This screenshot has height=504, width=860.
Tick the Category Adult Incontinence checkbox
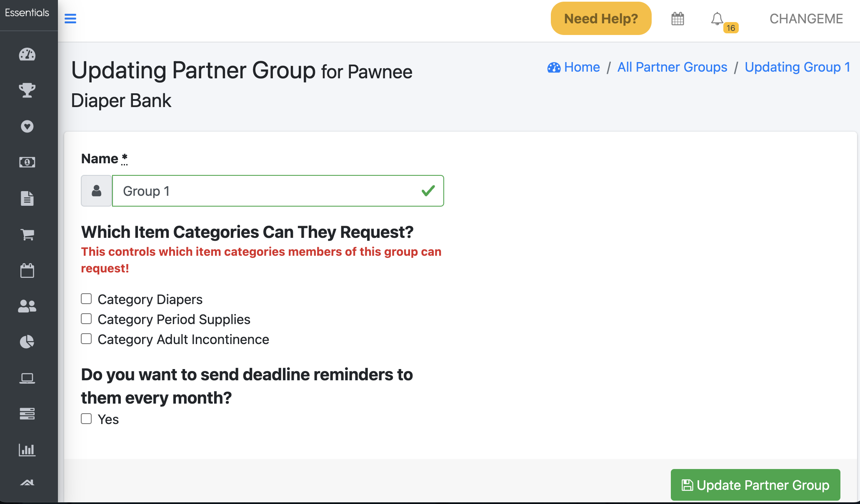[x=86, y=339]
